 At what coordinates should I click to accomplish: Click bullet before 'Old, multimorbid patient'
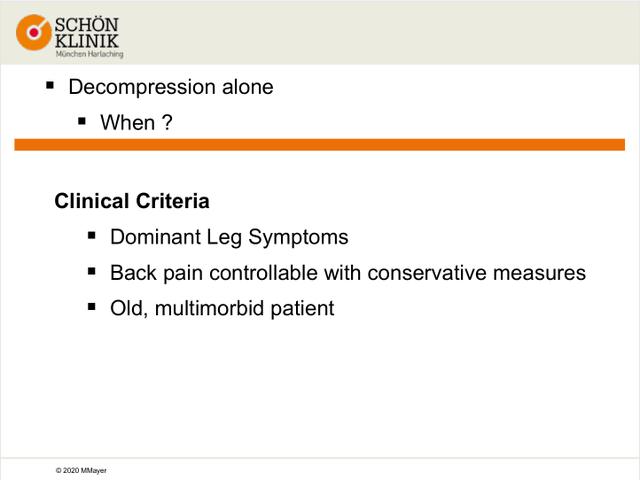point(92,307)
